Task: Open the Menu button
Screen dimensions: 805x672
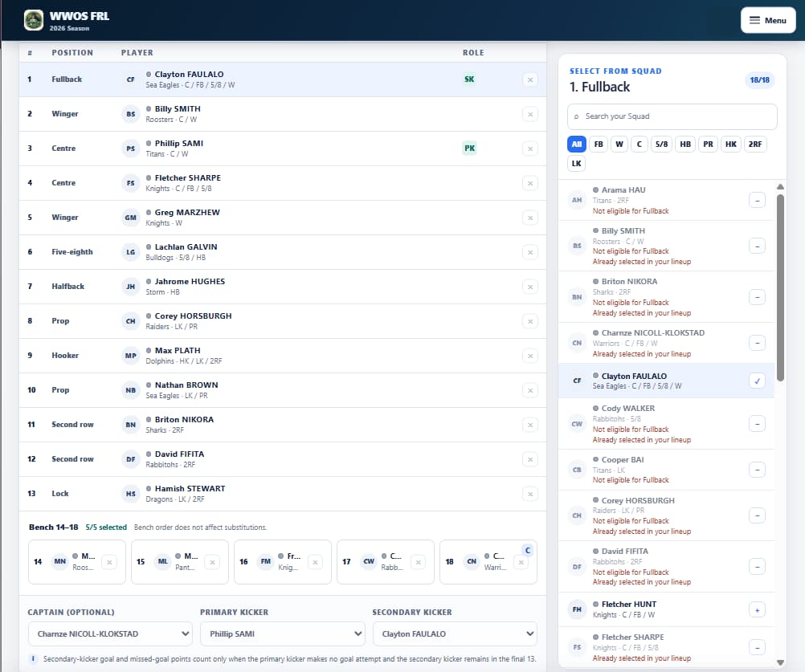Action: click(767, 21)
